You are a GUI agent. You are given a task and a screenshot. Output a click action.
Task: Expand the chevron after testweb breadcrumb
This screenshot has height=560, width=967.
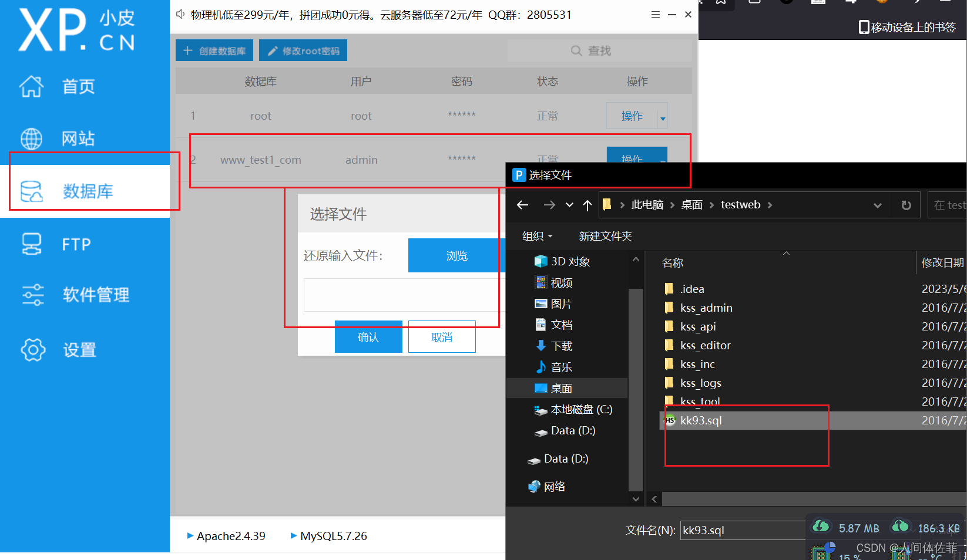[770, 205]
